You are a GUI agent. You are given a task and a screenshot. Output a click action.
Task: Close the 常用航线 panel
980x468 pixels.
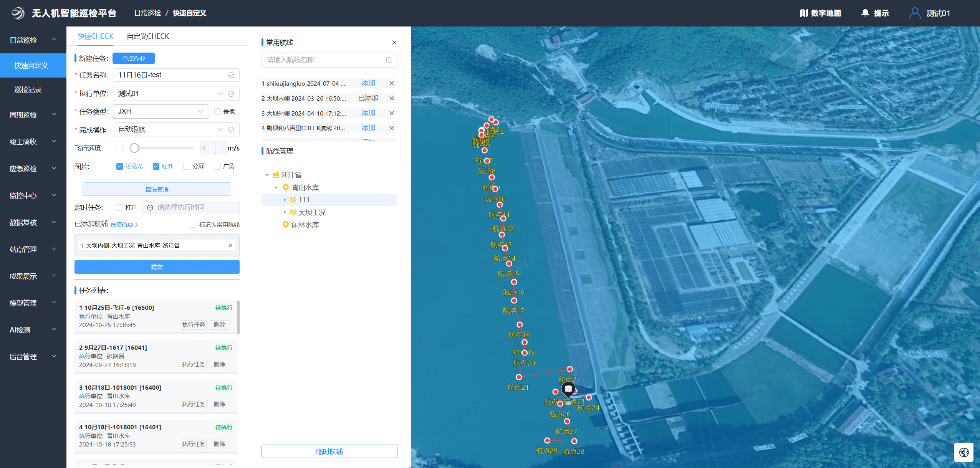coord(394,43)
